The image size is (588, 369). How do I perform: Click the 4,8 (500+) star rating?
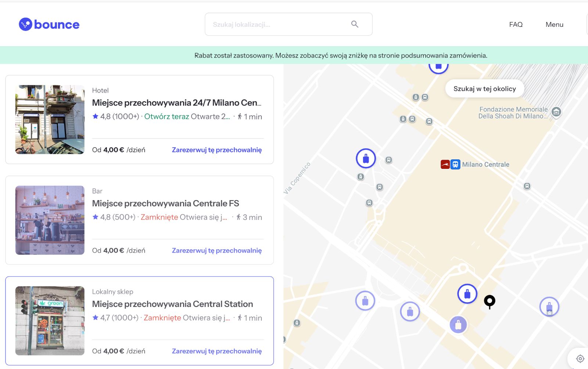114,217
